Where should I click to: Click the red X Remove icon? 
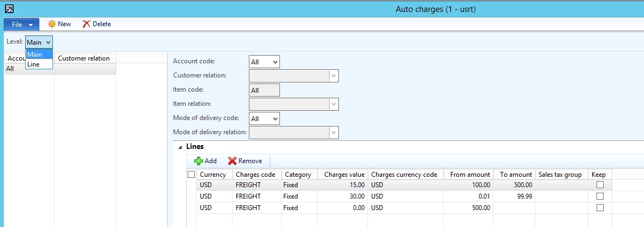click(232, 161)
